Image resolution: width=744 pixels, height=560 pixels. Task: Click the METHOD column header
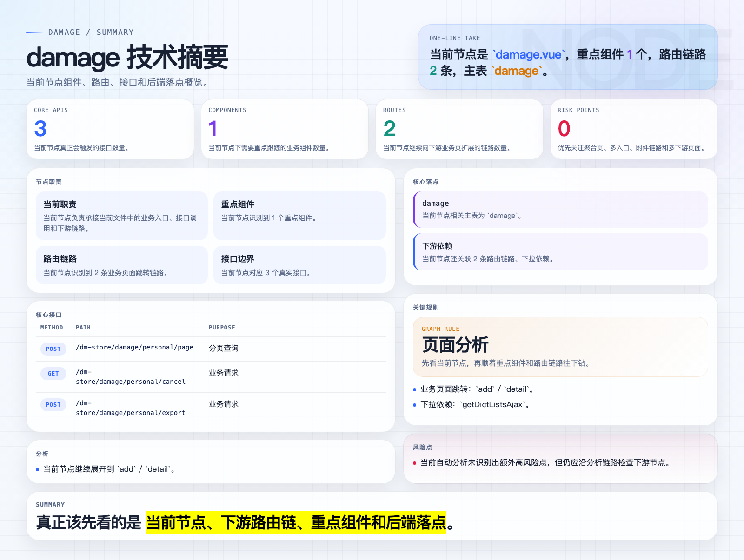[x=52, y=328]
